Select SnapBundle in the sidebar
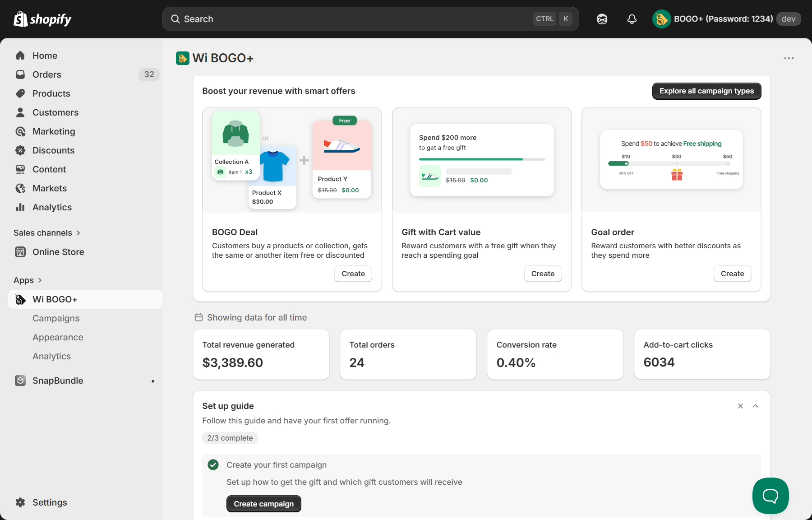This screenshot has height=520, width=812. point(85,381)
